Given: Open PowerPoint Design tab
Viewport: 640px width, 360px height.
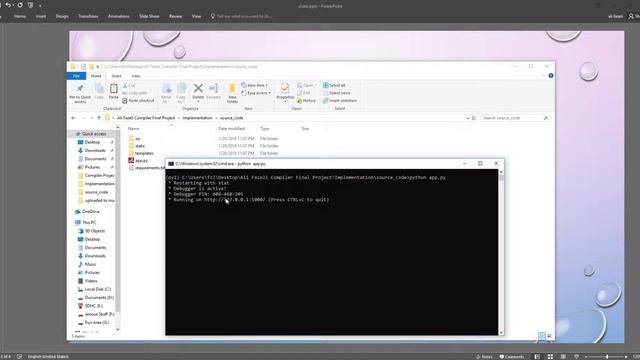Looking at the screenshot, I should pos(62,16).
